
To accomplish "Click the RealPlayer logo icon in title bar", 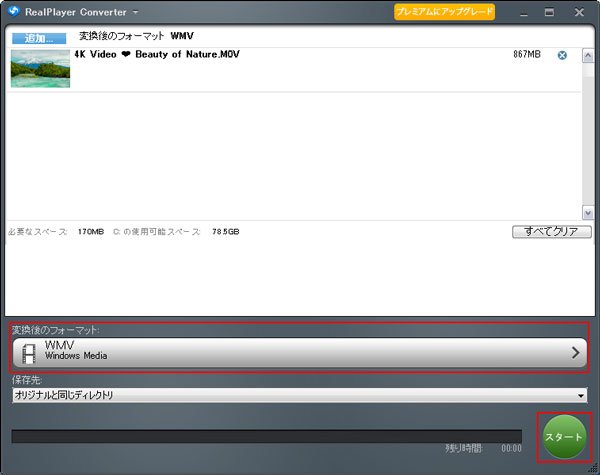I will [x=14, y=11].
